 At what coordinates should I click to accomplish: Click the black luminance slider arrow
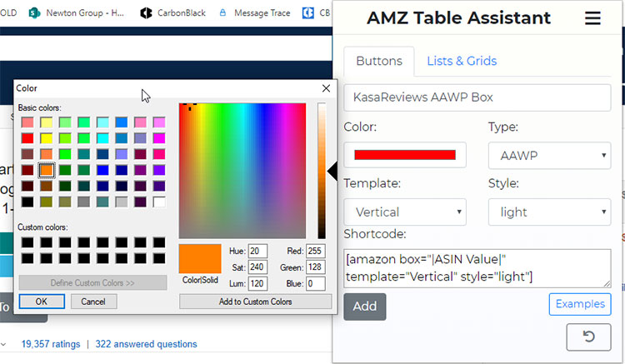pos(332,171)
